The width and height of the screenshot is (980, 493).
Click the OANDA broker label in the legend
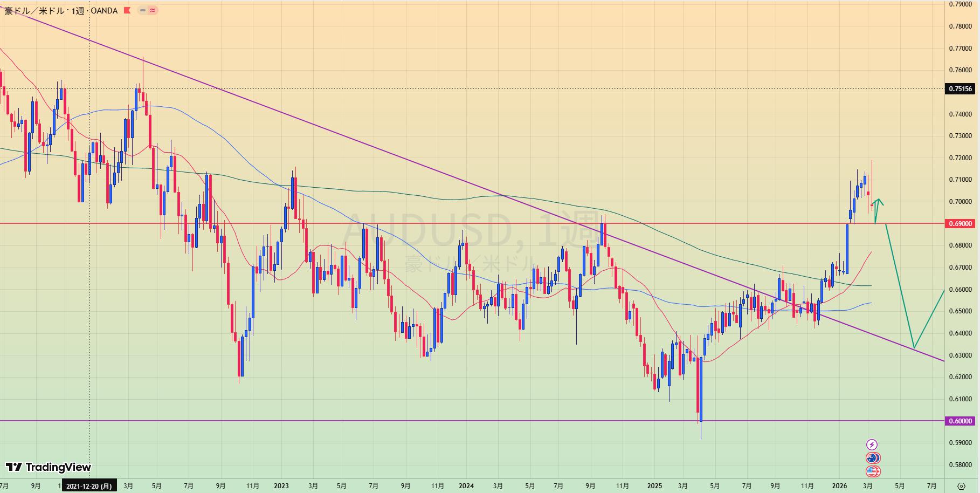click(x=104, y=11)
